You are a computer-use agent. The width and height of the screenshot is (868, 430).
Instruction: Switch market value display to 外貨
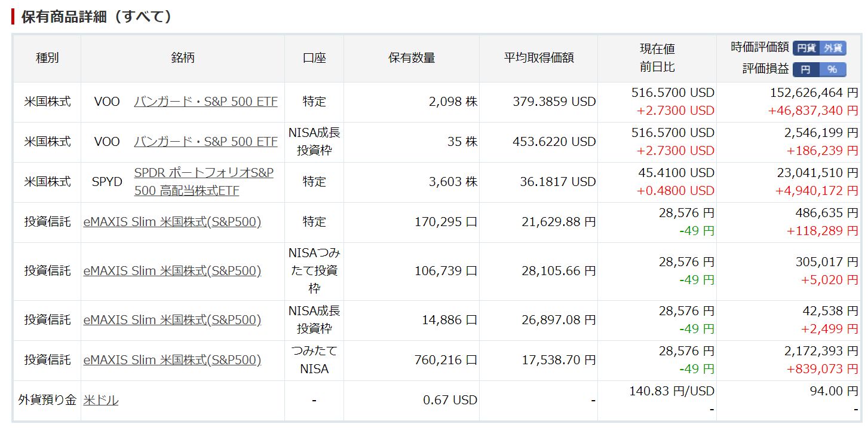[833, 48]
